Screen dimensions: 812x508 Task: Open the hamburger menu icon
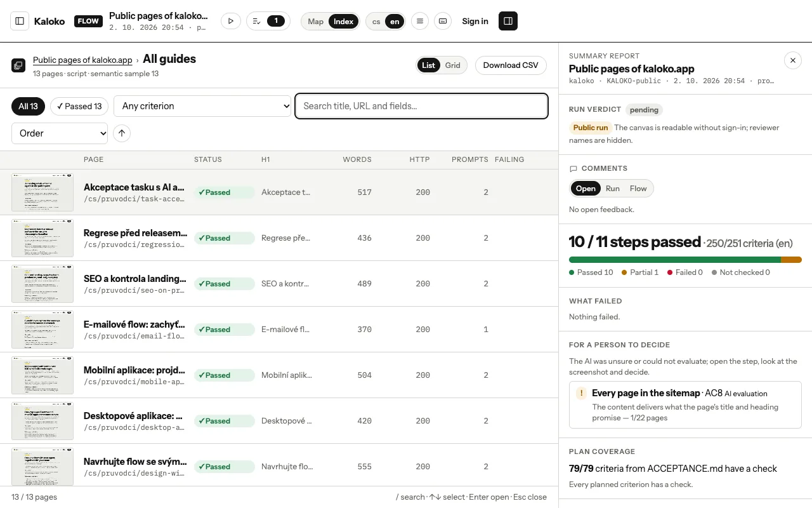coord(419,21)
